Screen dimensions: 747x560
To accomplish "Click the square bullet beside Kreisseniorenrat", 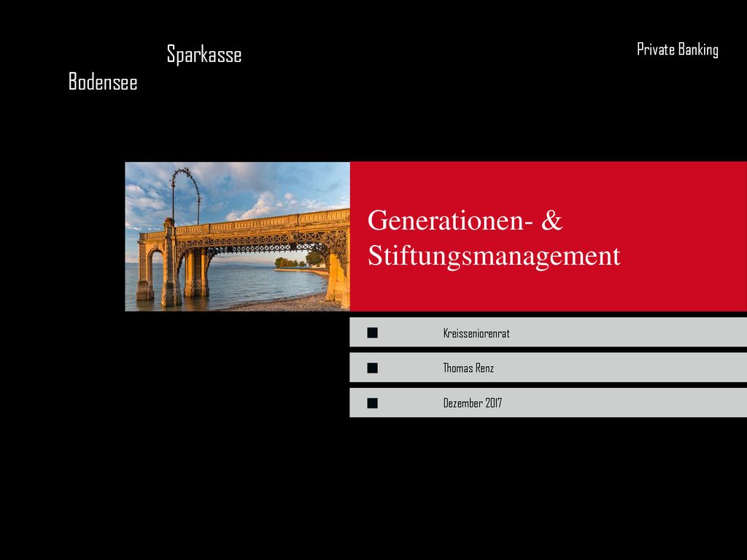I will pos(373,332).
